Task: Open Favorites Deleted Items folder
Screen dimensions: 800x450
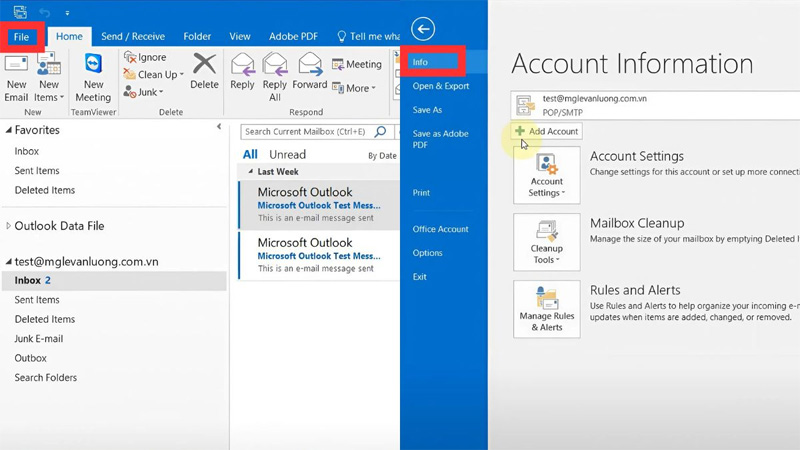Action: (45, 190)
